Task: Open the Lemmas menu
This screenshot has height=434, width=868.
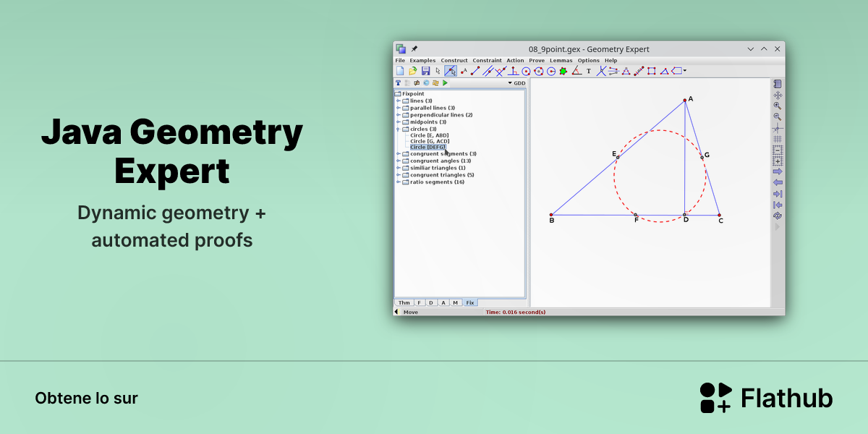Action: (561, 60)
